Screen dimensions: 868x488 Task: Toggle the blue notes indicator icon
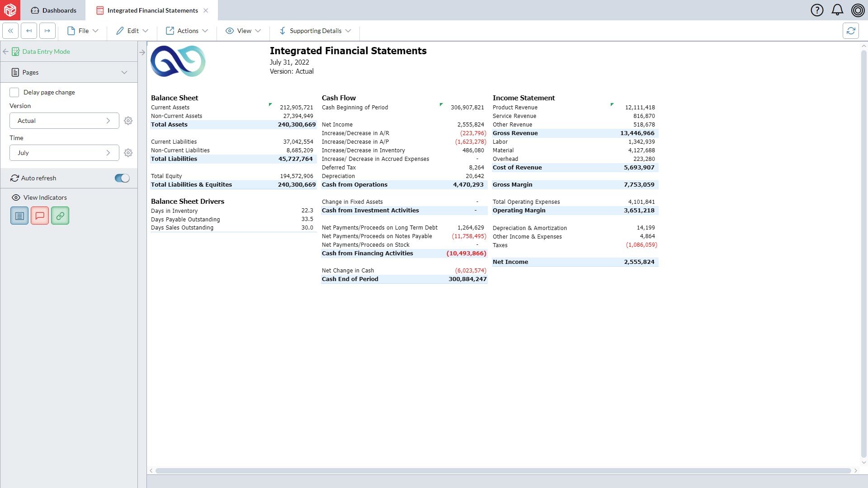19,216
